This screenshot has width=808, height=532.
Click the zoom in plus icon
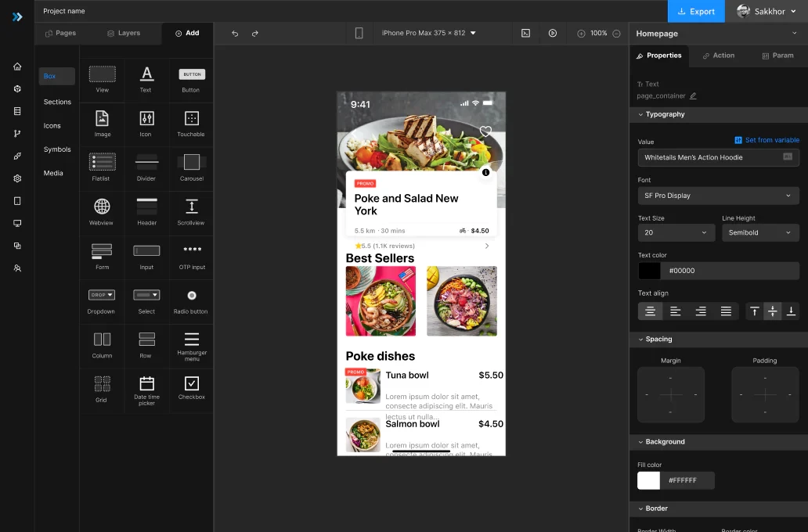581,34
